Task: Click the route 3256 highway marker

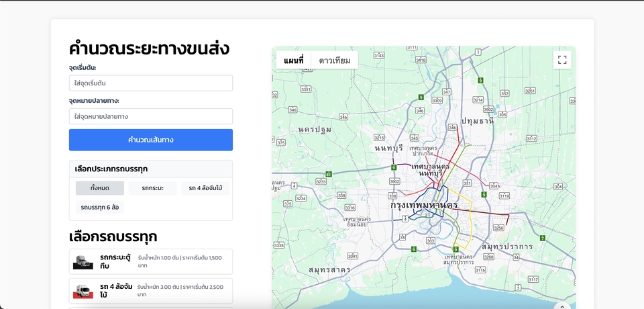Action: (x=498, y=228)
